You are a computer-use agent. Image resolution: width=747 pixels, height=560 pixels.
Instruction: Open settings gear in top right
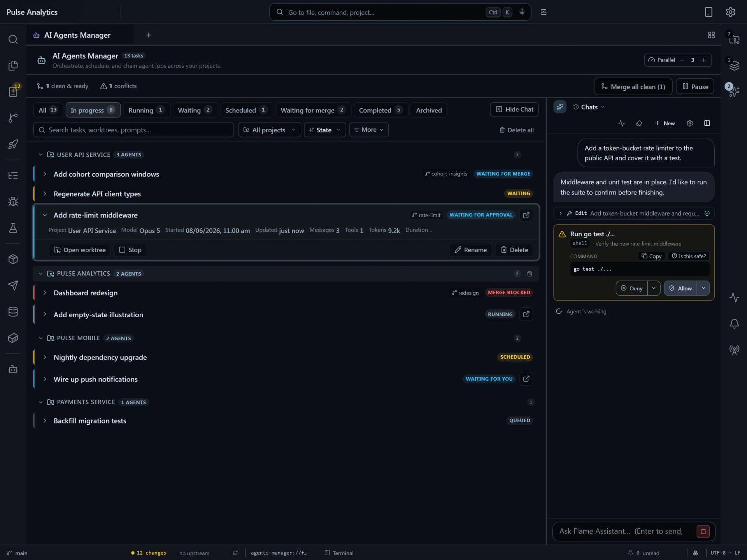pos(730,12)
